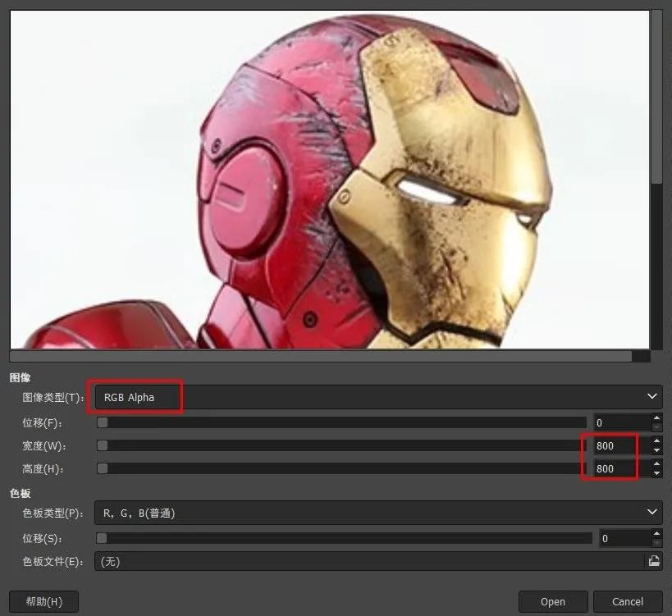Click the 帮助(H) help button
This screenshot has height=616, width=672.
[x=43, y=602]
